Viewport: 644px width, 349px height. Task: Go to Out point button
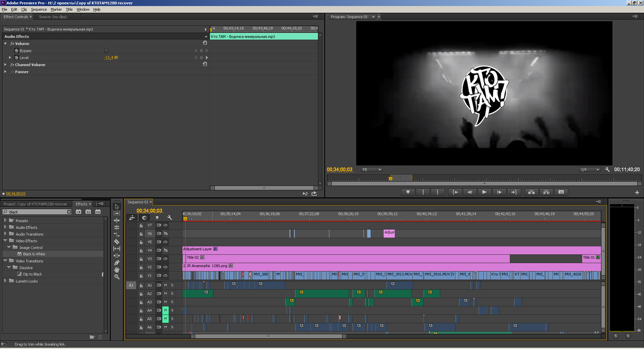514,192
